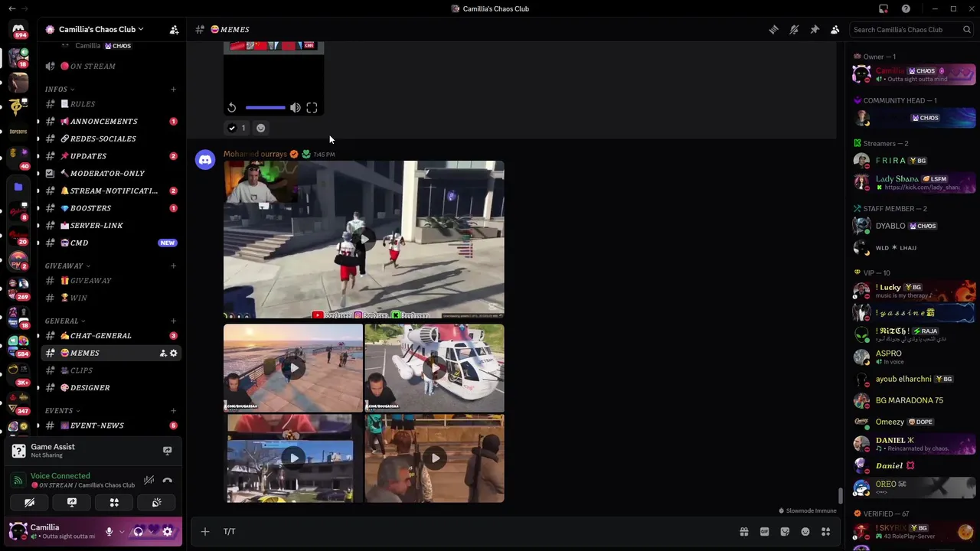Open the CLIPS channel
Image resolution: width=980 pixels, height=551 pixels.
[111, 370]
